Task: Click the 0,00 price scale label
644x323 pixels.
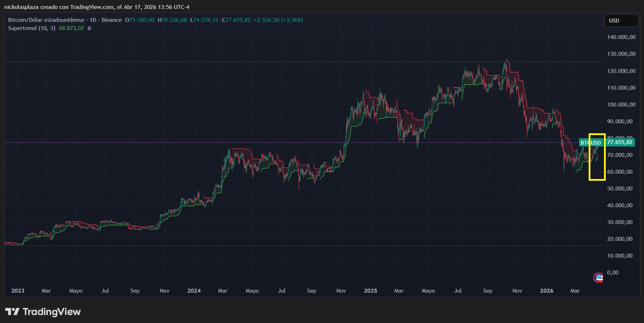Action: [x=613, y=273]
